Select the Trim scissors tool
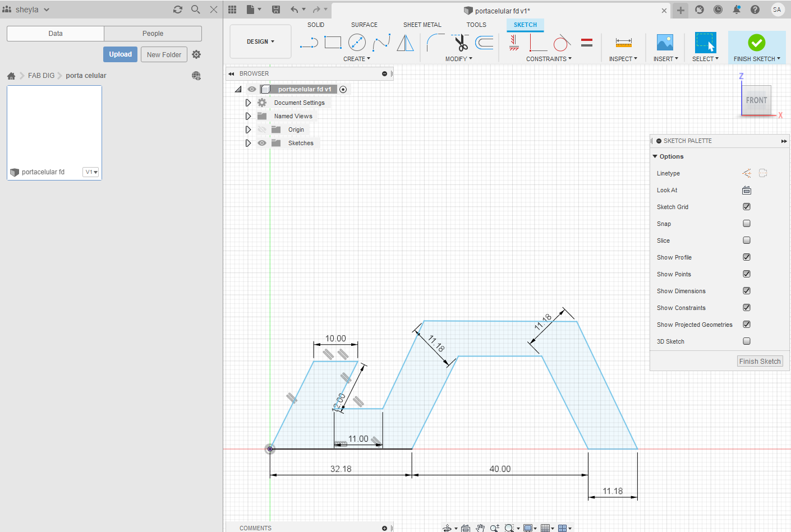Viewport: 791px width, 532px height. pyautogui.click(x=461, y=43)
